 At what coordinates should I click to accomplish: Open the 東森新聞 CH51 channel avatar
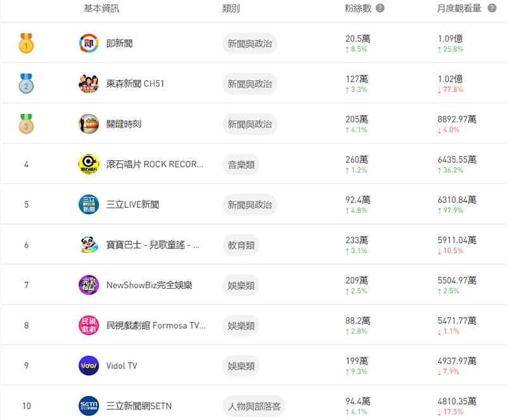(89, 84)
